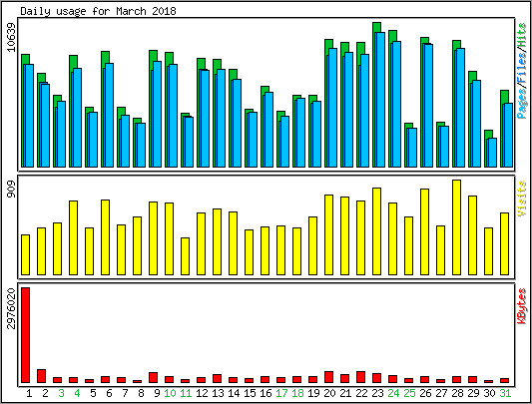Select day label 7 on the axis

click(x=125, y=393)
